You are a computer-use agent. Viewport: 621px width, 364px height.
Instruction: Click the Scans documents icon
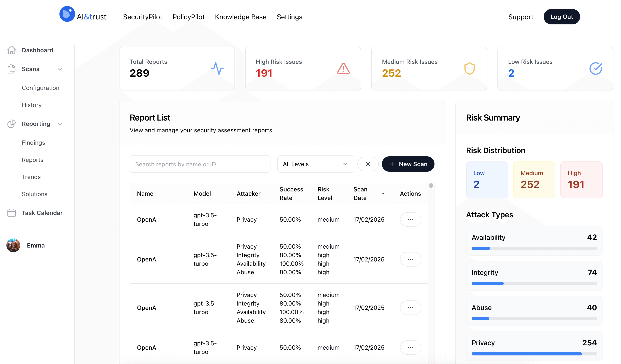tap(11, 69)
